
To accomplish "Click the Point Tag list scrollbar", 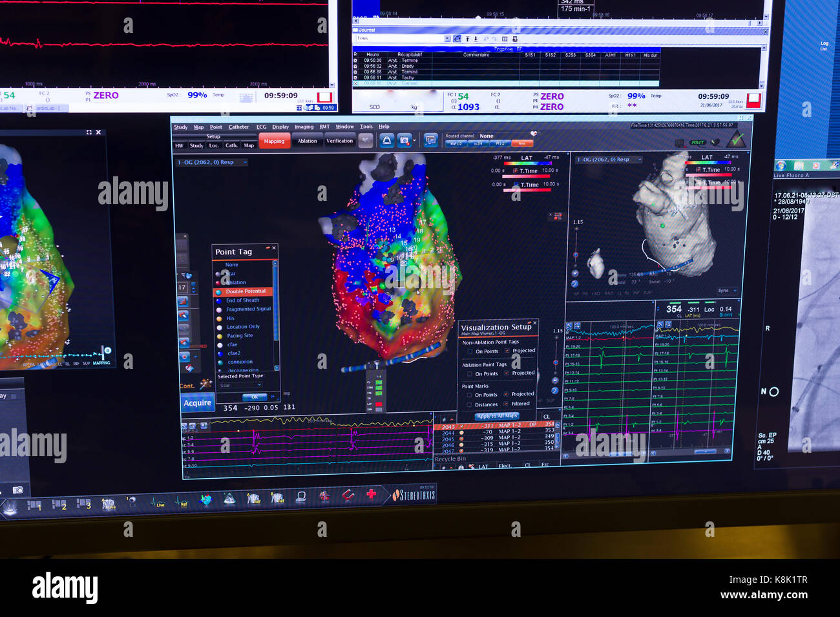I will (276, 315).
